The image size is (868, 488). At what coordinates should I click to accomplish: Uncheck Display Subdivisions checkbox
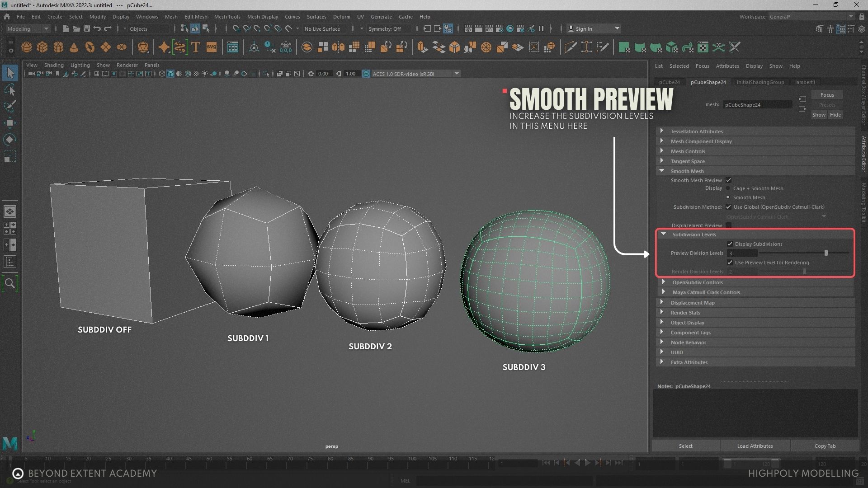730,244
